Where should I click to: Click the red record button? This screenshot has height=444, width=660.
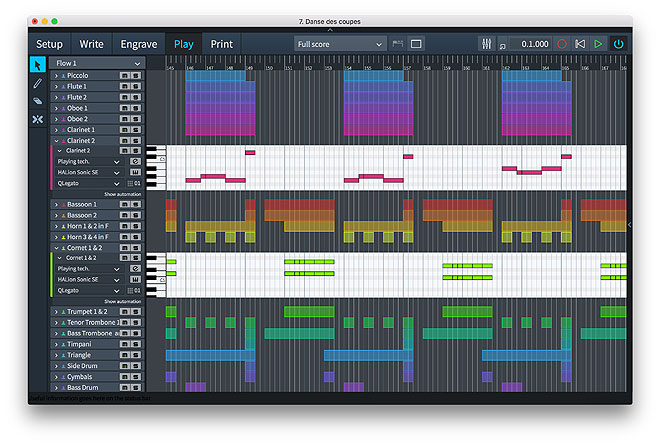(x=561, y=44)
